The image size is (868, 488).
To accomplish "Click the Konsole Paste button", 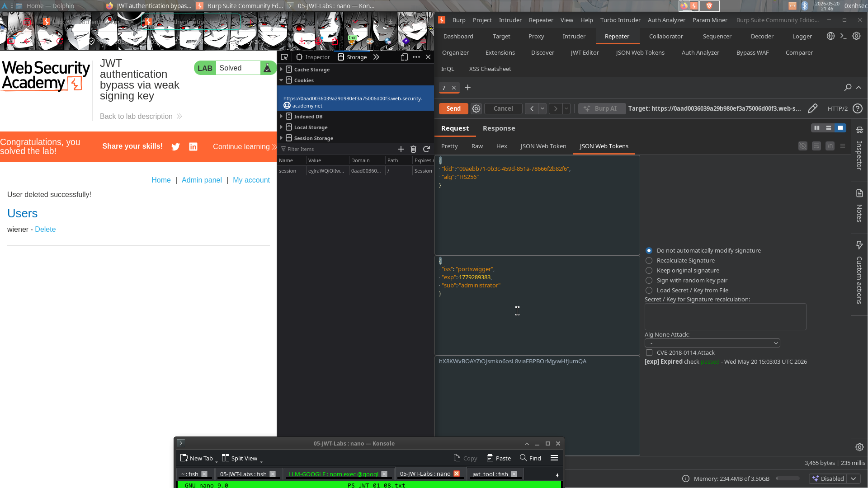I will (499, 458).
